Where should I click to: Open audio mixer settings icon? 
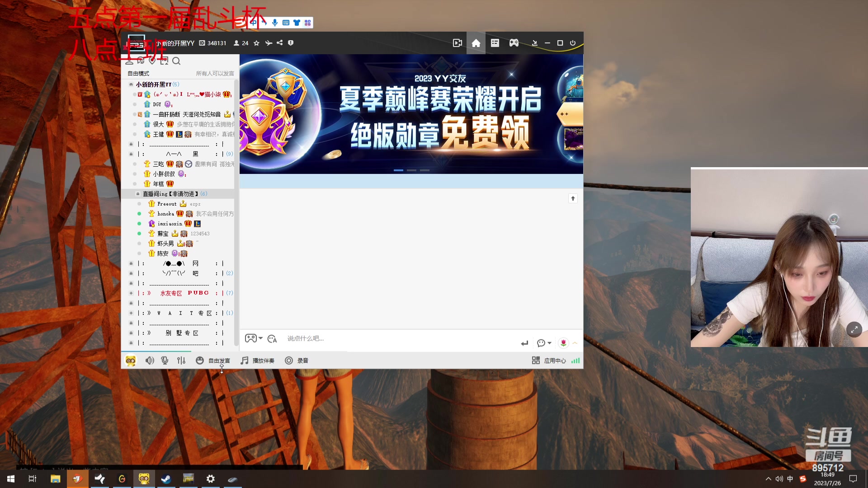coord(181,360)
